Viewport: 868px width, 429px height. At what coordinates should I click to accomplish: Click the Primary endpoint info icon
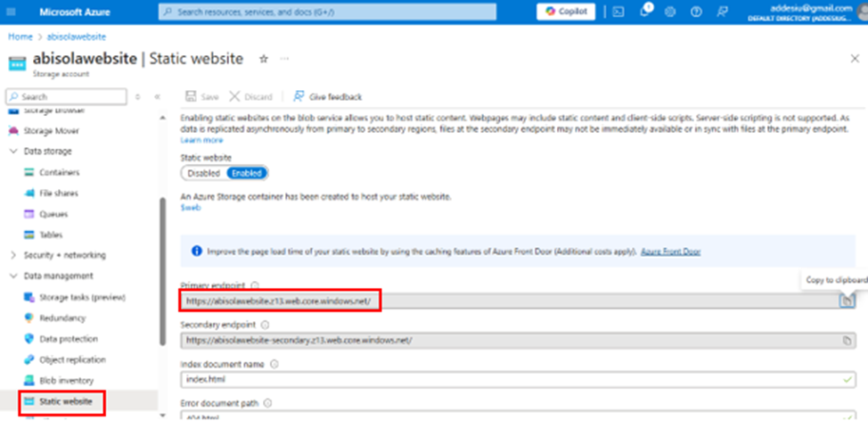click(x=255, y=285)
